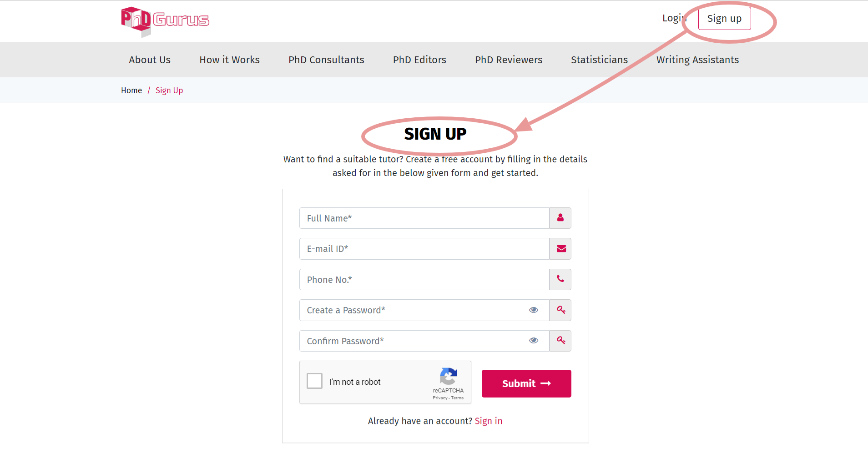Click the key icon beside Confirm Password
Image resolution: width=868 pixels, height=468 pixels.
[560, 341]
